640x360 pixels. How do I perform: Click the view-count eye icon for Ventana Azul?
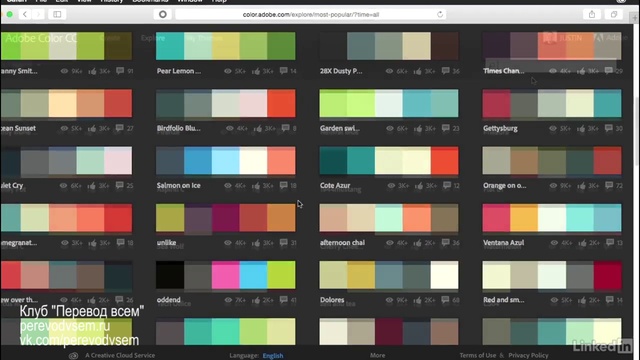[x=554, y=243]
